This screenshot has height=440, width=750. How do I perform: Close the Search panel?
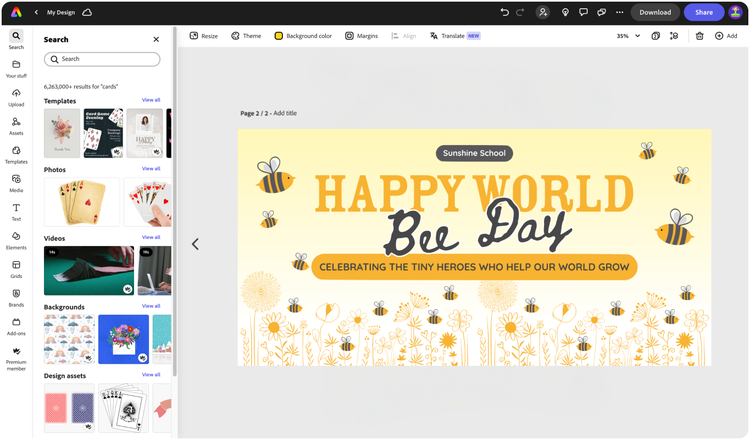156,40
